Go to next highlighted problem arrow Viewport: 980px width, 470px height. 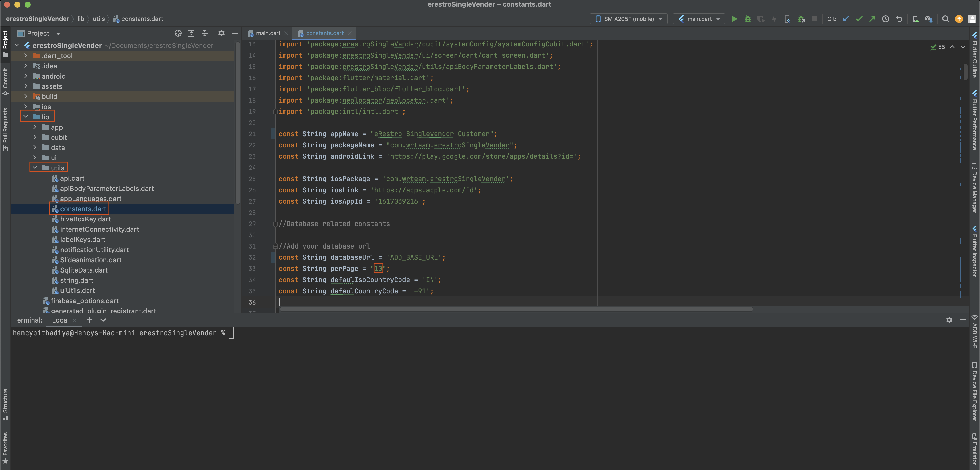pos(963,47)
